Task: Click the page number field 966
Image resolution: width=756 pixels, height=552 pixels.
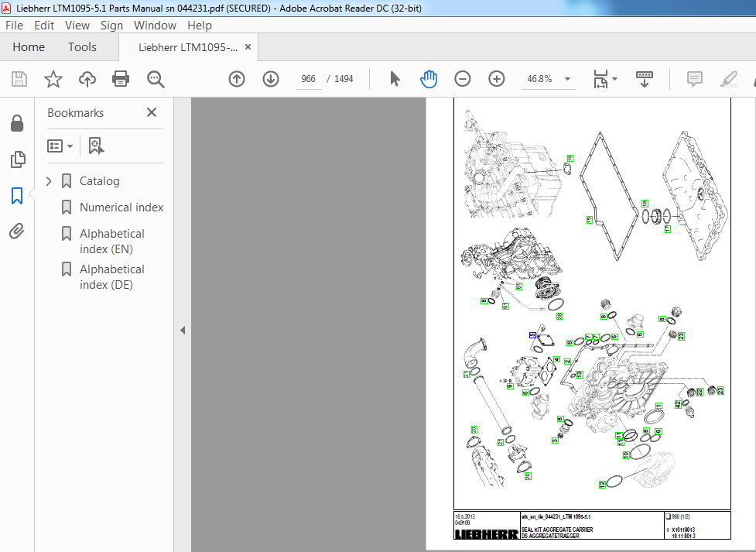Action: [x=308, y=79]
